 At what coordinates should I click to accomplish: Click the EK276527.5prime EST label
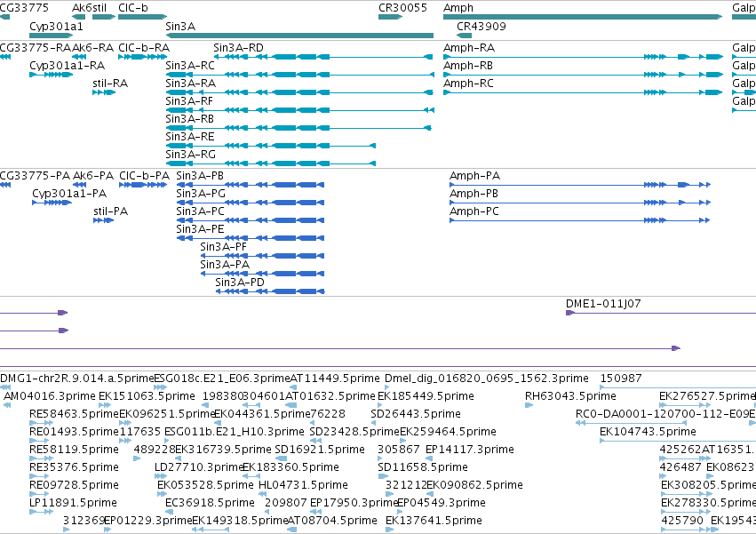tap(707, 396)
